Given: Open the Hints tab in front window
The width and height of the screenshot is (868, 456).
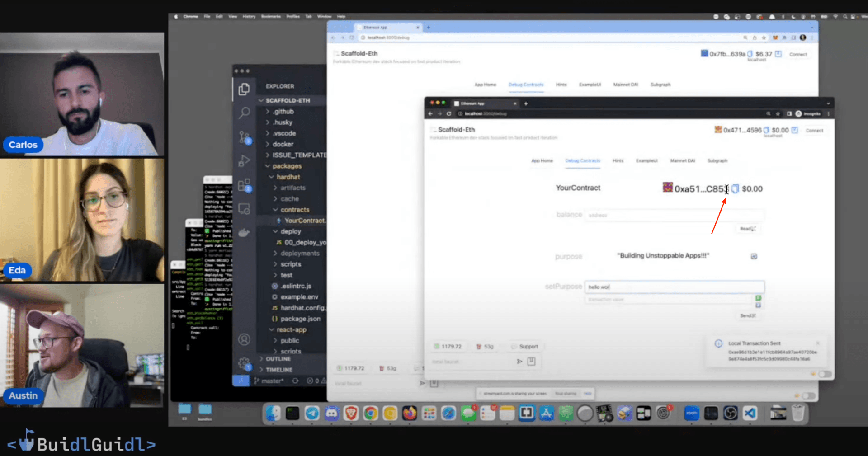Looking at the screenshot, I should tap(618, 161).
